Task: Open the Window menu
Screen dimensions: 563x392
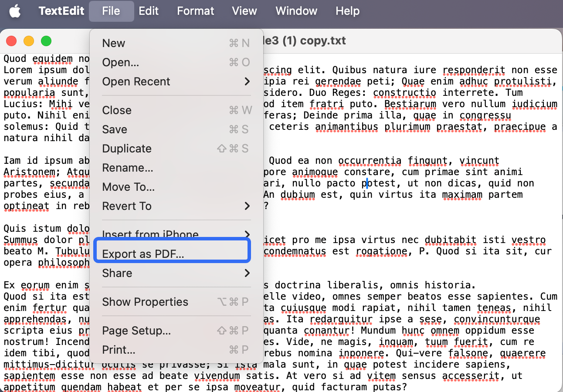Action: click(x=296, y=11)
